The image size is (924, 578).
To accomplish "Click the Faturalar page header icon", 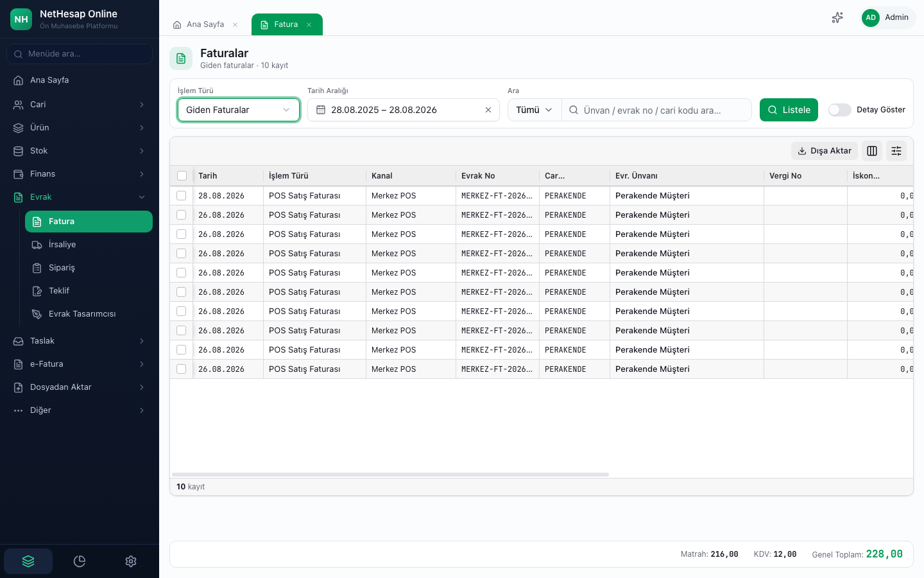I will pos(181,58).
